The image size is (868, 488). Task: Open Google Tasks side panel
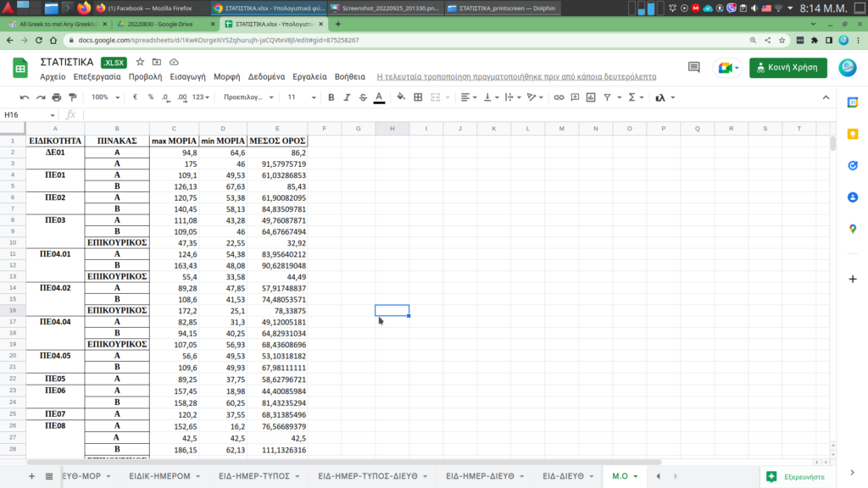pyautogui.click(x=853, y=165)
